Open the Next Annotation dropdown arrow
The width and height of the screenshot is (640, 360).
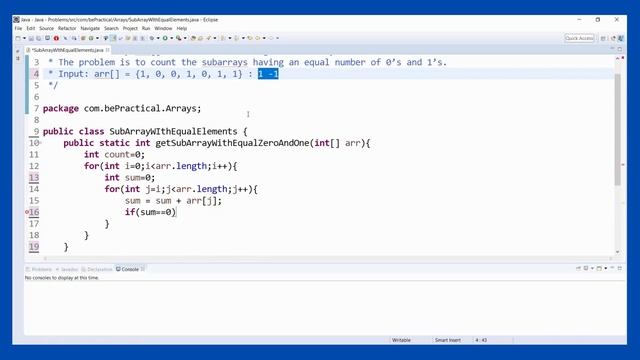point(230,38)
